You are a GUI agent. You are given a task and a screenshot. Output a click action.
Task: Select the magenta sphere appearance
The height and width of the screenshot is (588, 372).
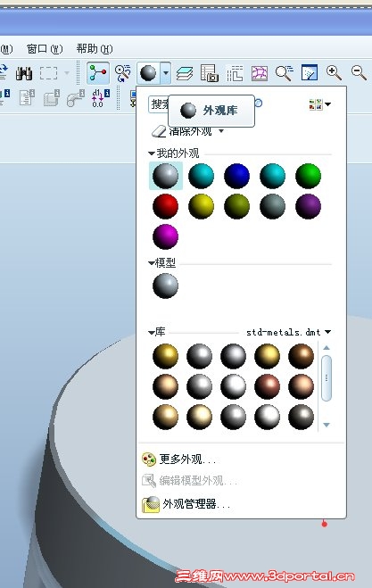point(165,236)
